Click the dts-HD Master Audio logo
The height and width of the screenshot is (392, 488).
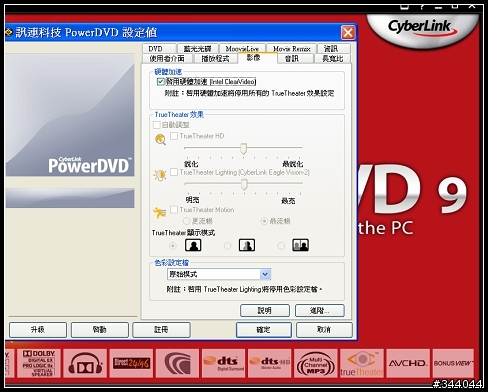(270, 363)
